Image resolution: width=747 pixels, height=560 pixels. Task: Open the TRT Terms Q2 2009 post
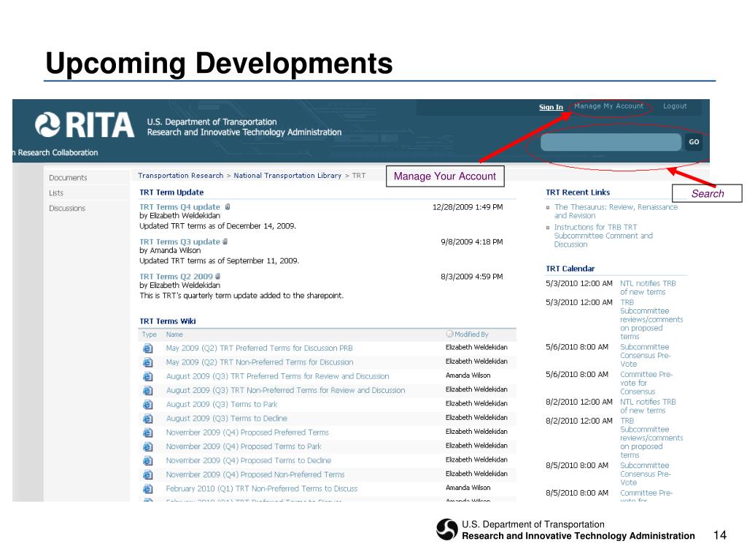pos(176,276)
